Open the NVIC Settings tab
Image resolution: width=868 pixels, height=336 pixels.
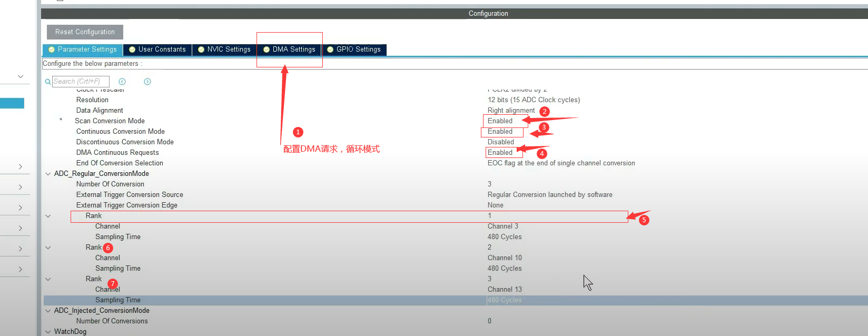click(x=224, y=50)
